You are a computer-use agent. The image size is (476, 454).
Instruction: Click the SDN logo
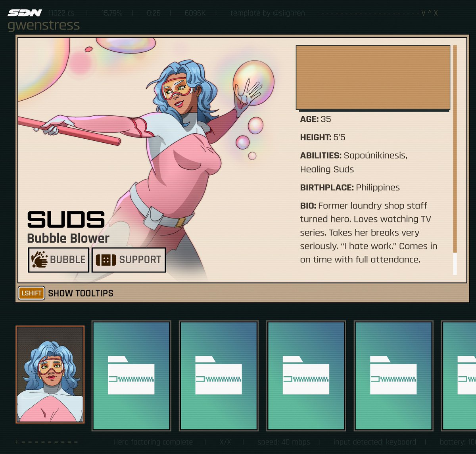(x=25, y=13)
